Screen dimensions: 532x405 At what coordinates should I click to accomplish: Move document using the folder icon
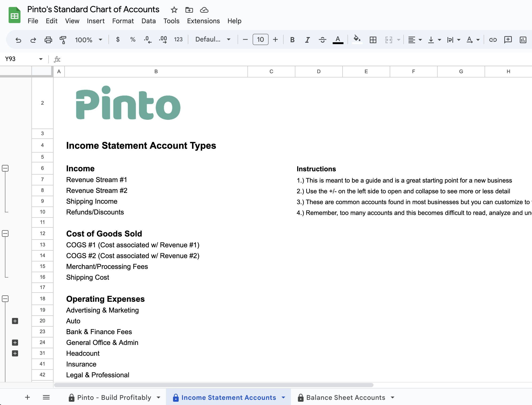[189, 10]
